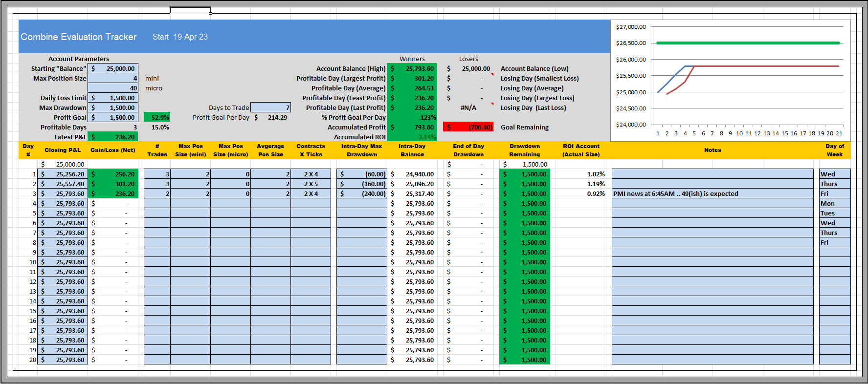Select day 20 drawdown remaining 1,500.00

[525, 360]
